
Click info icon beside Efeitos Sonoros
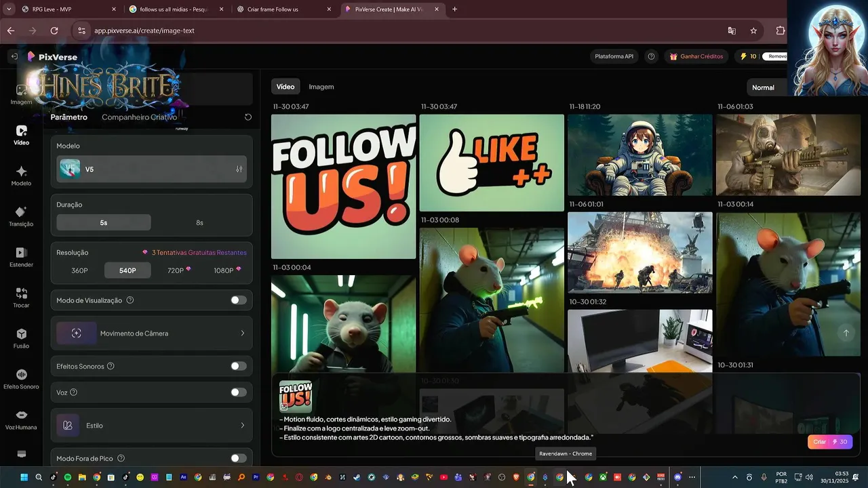[x=111, y=366]
